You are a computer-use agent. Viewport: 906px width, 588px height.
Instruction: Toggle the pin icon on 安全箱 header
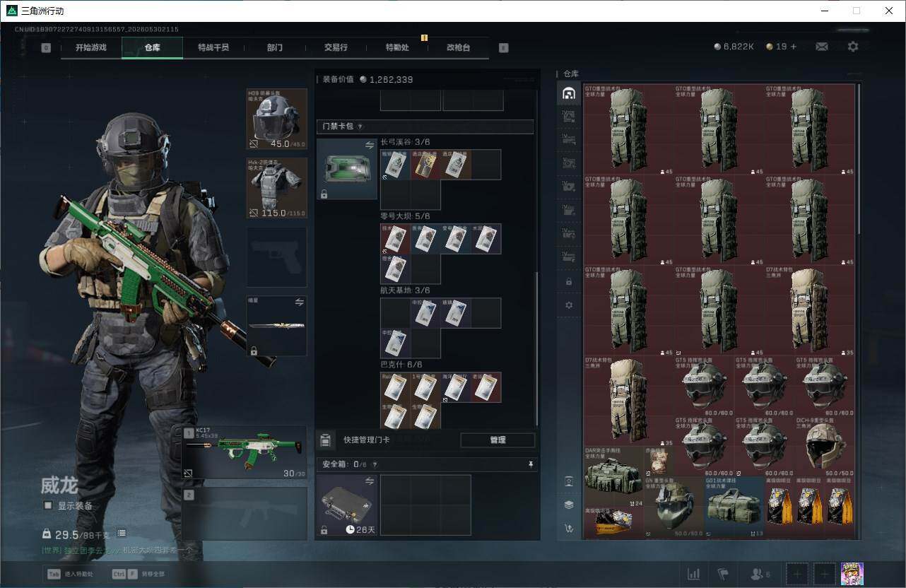[x=531, y=464]
